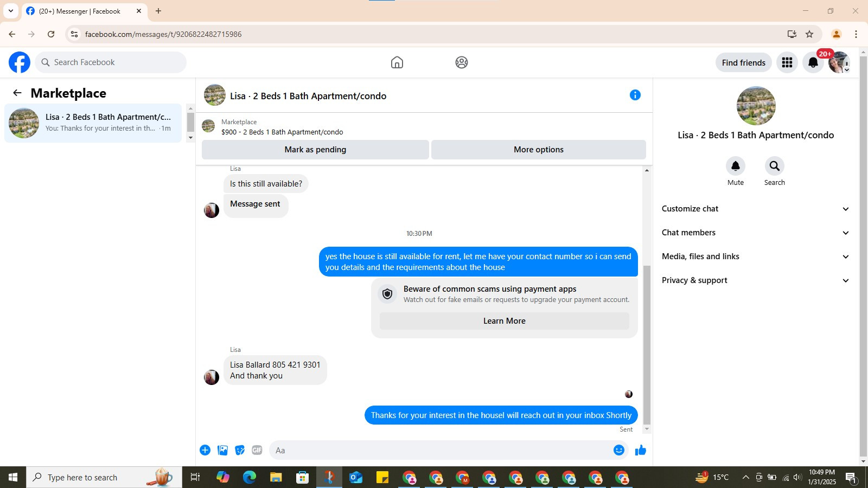Viewport: 868px width, 488px height.
Task: Open the account profile picture menu
Action: click(839, 62)
